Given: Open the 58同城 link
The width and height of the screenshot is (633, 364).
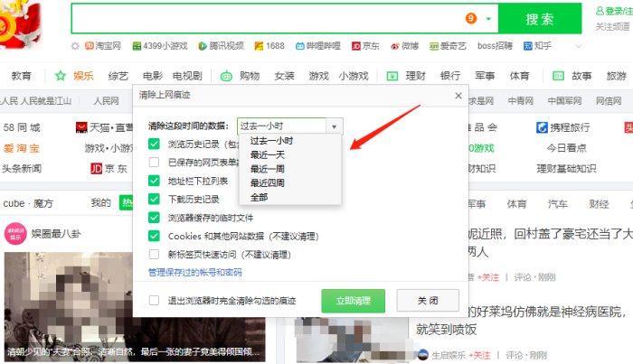Looking at the screenshot, I should tap(22, 127).
